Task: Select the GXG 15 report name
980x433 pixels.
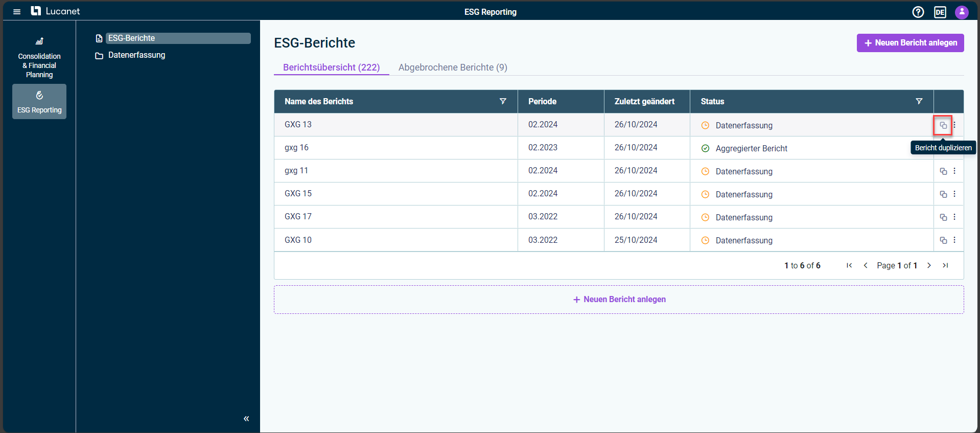Action: 298,193
